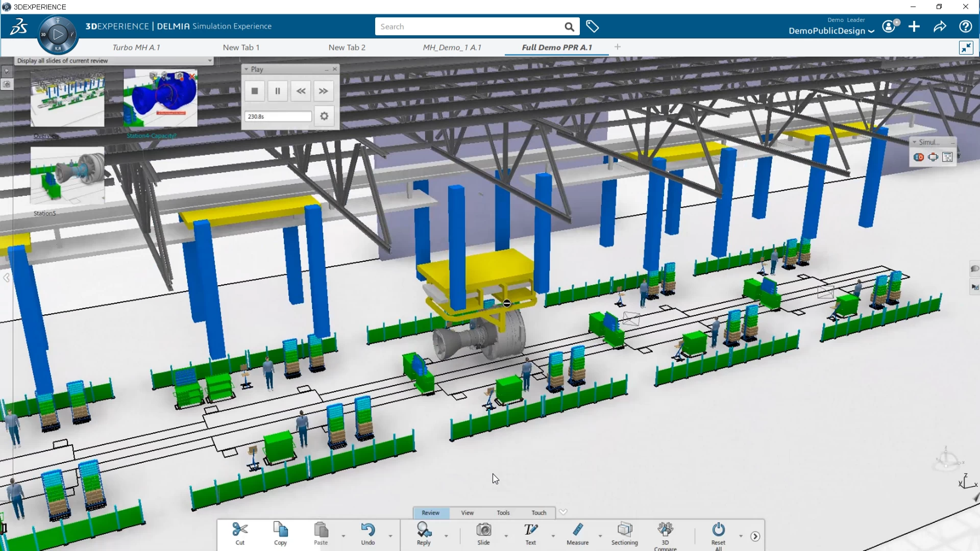Collapse the Play panel with its title arrow
980x551 pixels.
[247, 69]
